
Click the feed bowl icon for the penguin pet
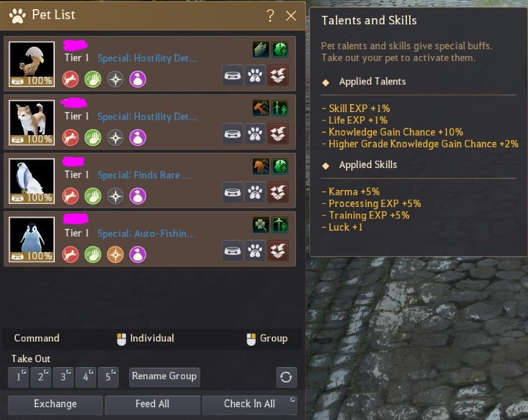[233, 251]
